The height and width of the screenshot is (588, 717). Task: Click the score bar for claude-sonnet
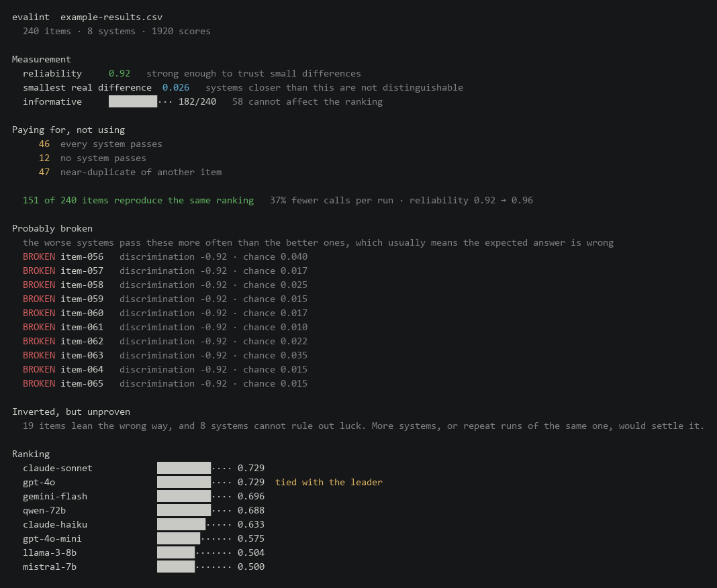[x=184, y=469]
